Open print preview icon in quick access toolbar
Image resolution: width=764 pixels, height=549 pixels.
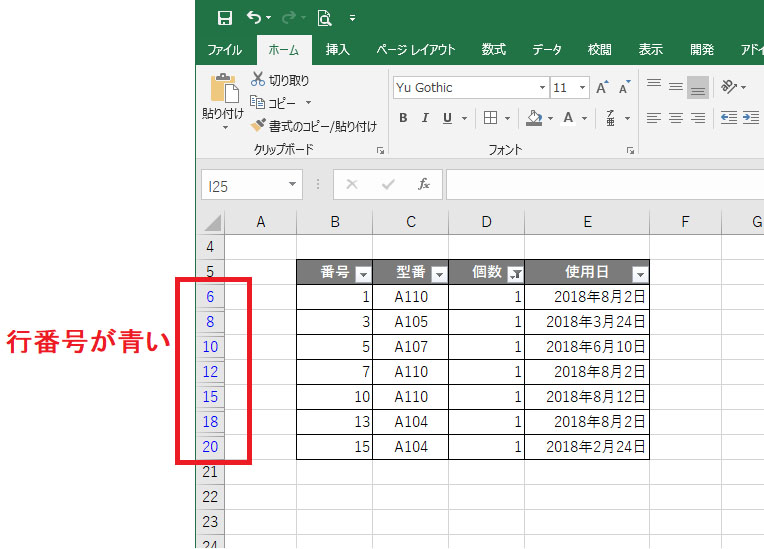[324, 18]
